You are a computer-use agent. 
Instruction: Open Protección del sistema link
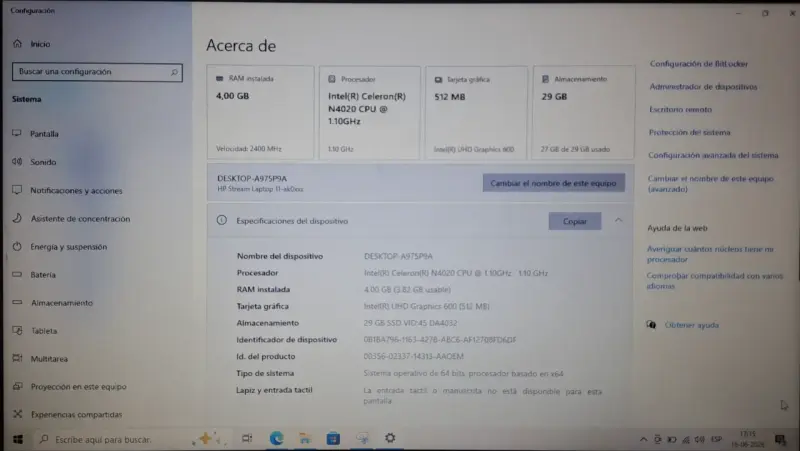point(689,132)
